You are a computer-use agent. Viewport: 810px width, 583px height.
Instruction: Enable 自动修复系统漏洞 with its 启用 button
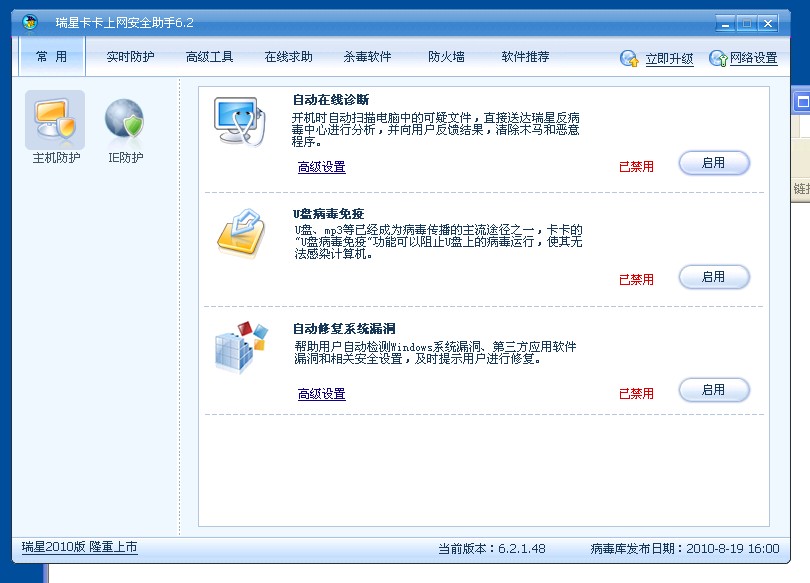(x=714, y=390)
